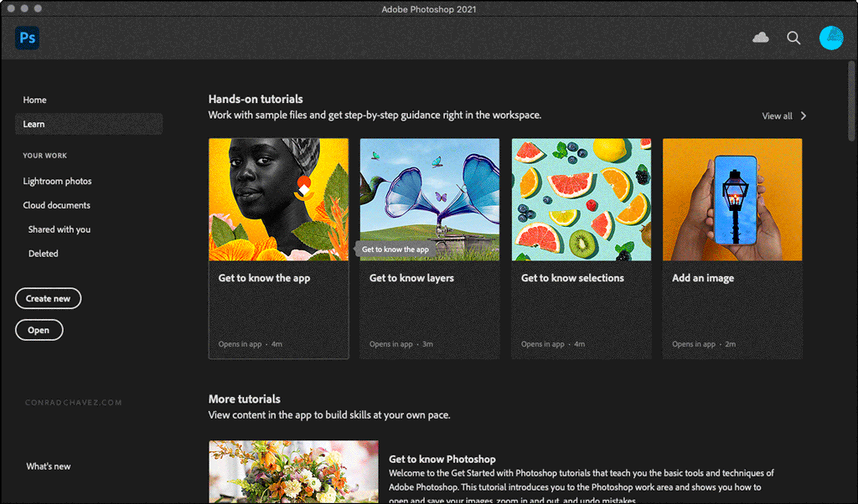Show files Shared with you
This screenshot has width=858, height=504.
point(59,229)
